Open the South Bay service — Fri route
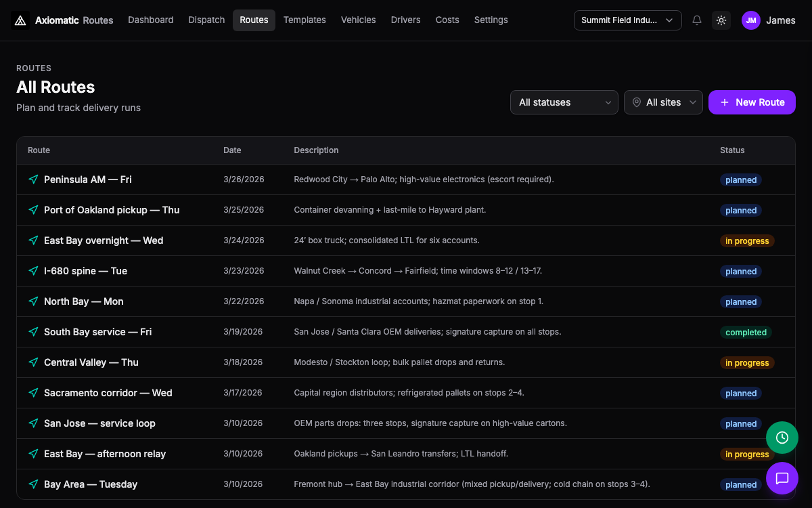This screenshot has width=812, height=508. [97, 332]
